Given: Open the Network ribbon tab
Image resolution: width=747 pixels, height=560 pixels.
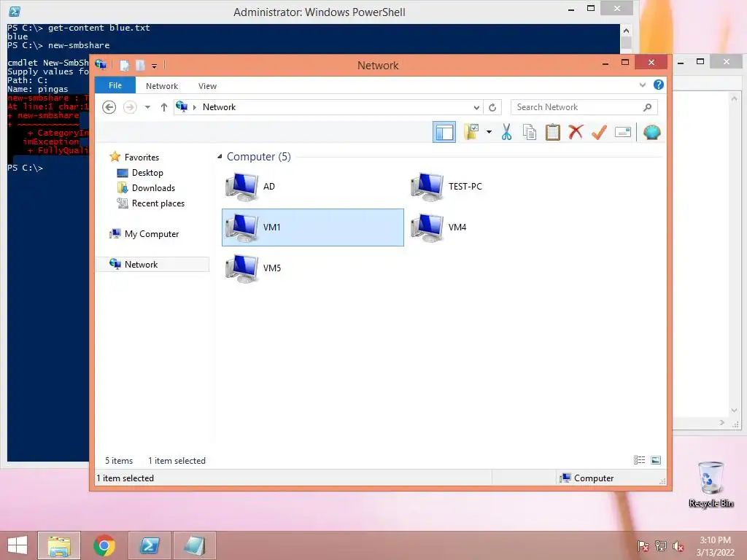Looking at the screenshot, I should (x=162, y=86).
